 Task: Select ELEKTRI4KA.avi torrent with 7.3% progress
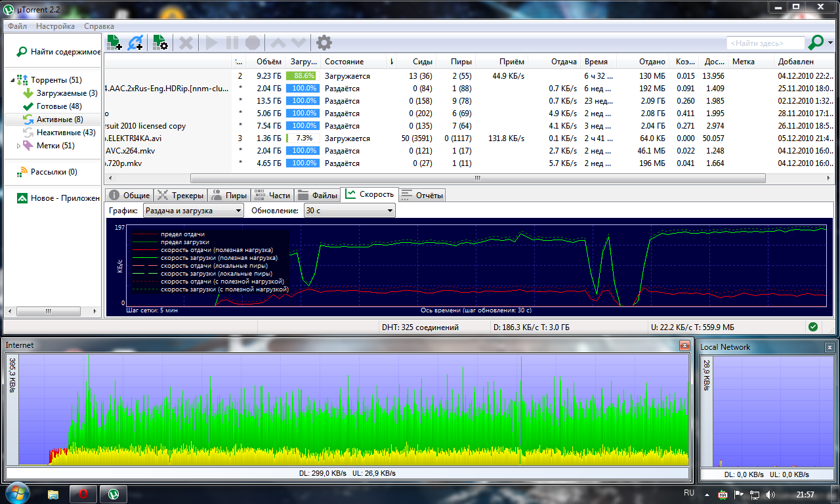469,138
